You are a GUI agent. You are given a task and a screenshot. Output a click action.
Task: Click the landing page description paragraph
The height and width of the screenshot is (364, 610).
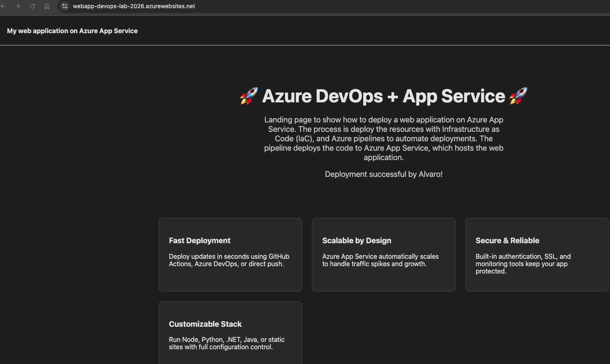tap(384, 138)
